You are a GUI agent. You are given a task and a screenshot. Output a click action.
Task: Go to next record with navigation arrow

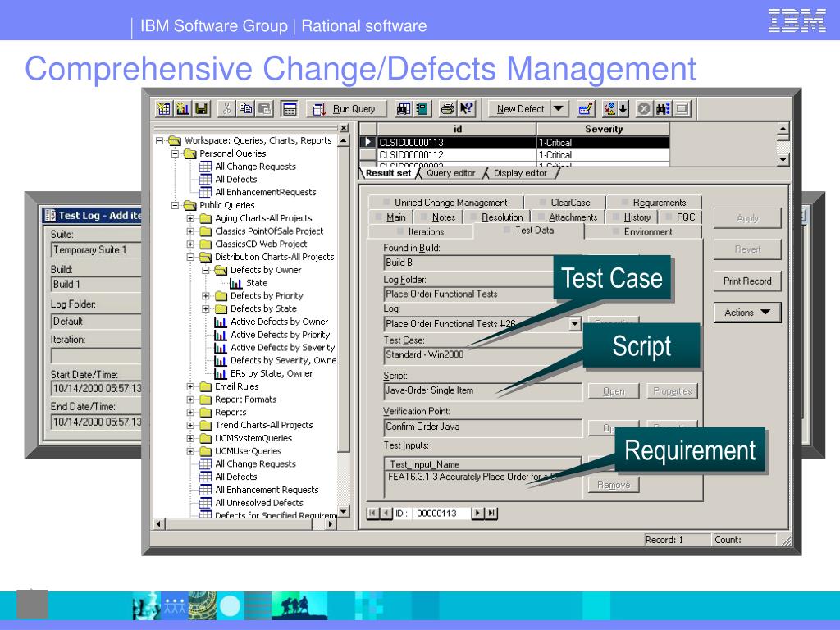(x=478, y=514)
